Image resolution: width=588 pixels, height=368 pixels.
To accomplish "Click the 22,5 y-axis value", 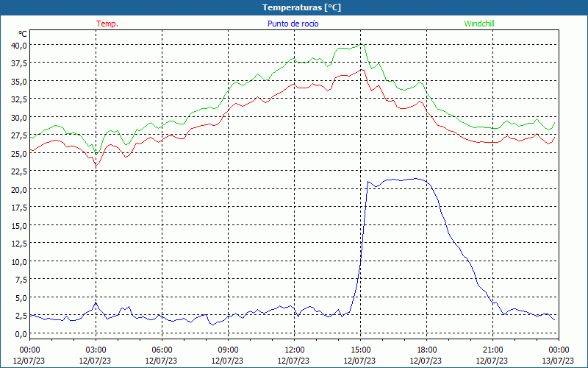I will coord(20,171).
